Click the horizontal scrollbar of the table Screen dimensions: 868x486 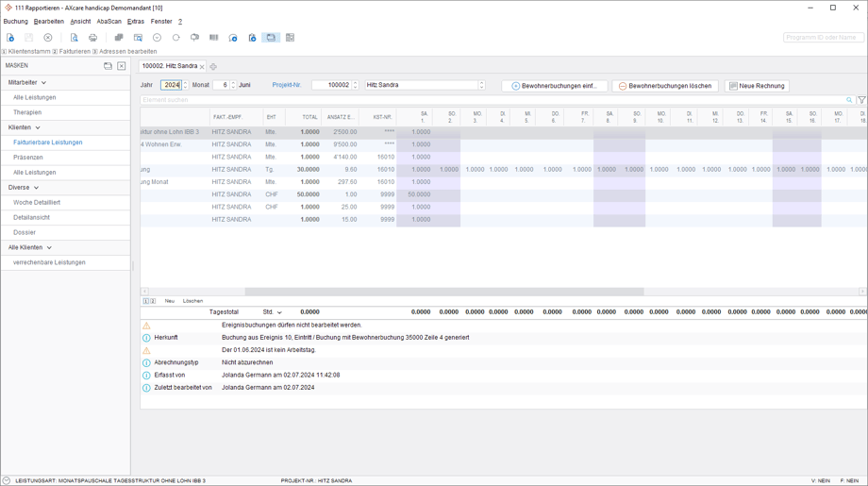[444, 292]
